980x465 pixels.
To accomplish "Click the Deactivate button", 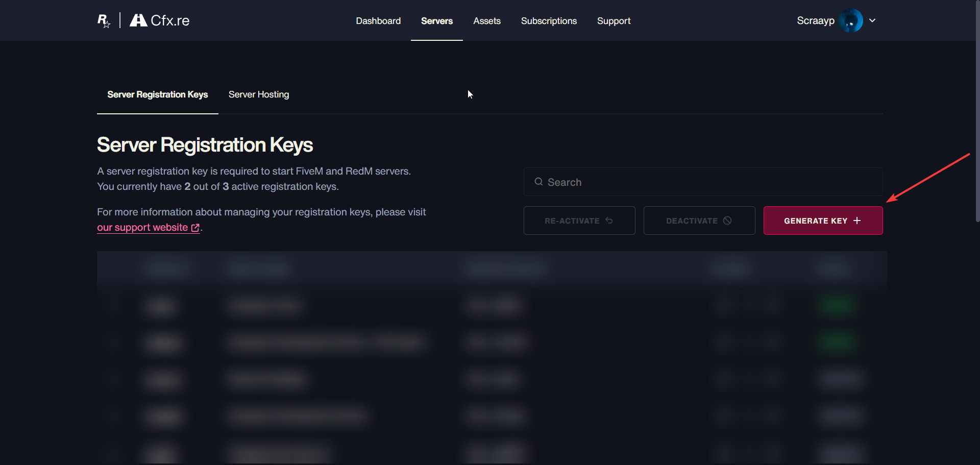I will (699, 221).
